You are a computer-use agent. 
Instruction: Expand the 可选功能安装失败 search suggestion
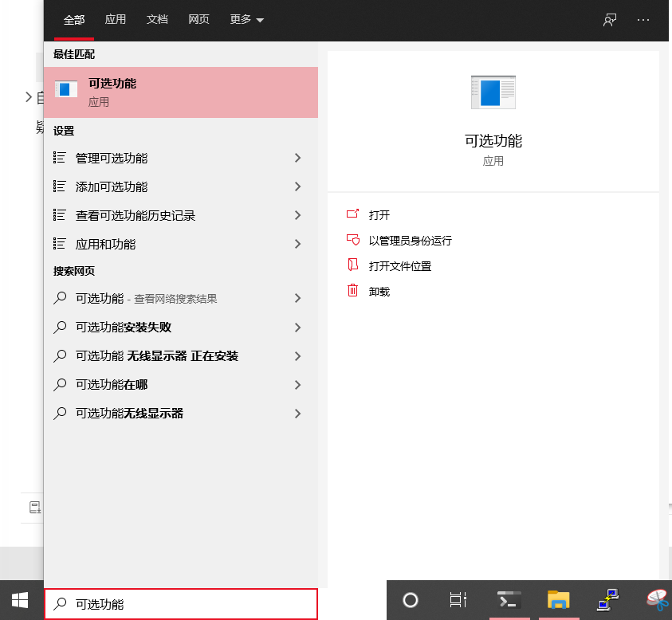coord(298,328)
